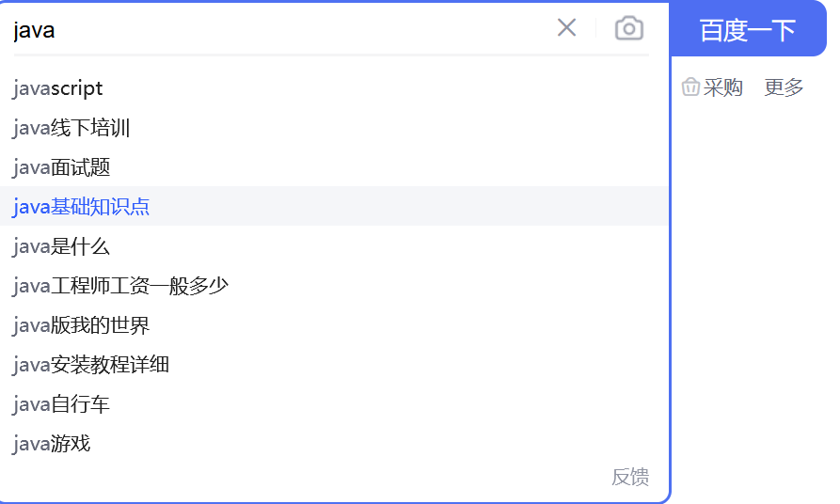Click the 反馈 feedback link
The width and height of the screenshot is (840, 504).
pyautogui.click(x=629, y=477)
